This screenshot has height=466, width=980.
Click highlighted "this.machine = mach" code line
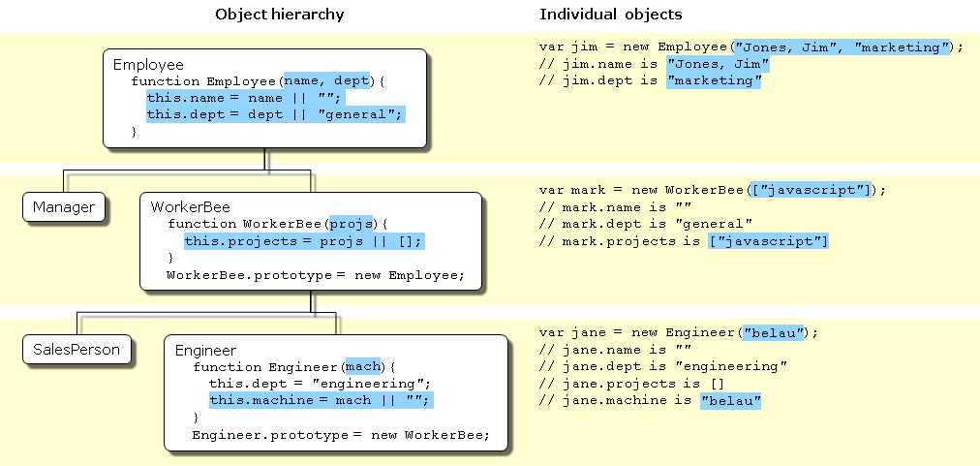(x=321, y=400)
